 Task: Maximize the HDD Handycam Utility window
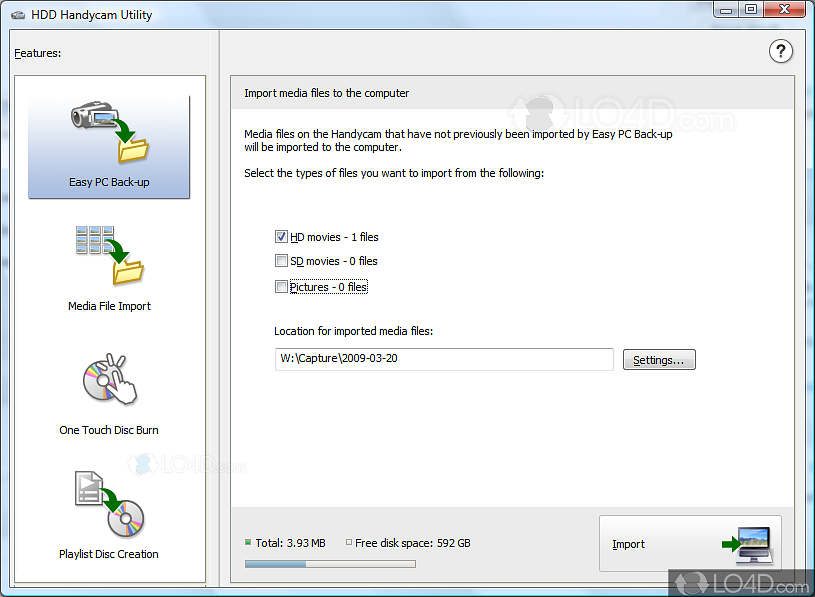click(x=751, y=9)
